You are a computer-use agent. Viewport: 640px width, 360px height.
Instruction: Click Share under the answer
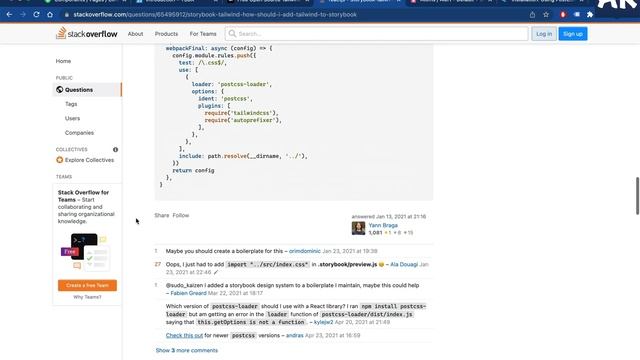coord(162,216)
